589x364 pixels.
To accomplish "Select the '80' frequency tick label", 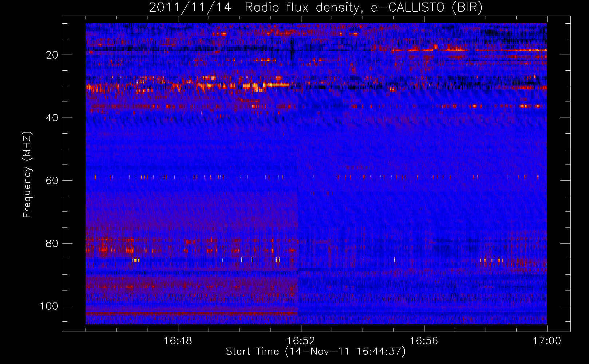I will pyautogui.click(x=52, y=244).
